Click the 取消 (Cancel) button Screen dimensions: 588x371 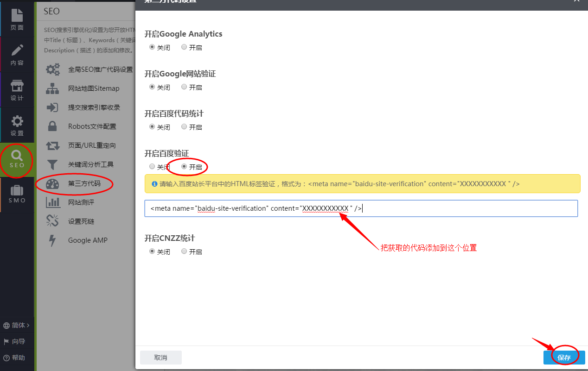pos(160,358)
